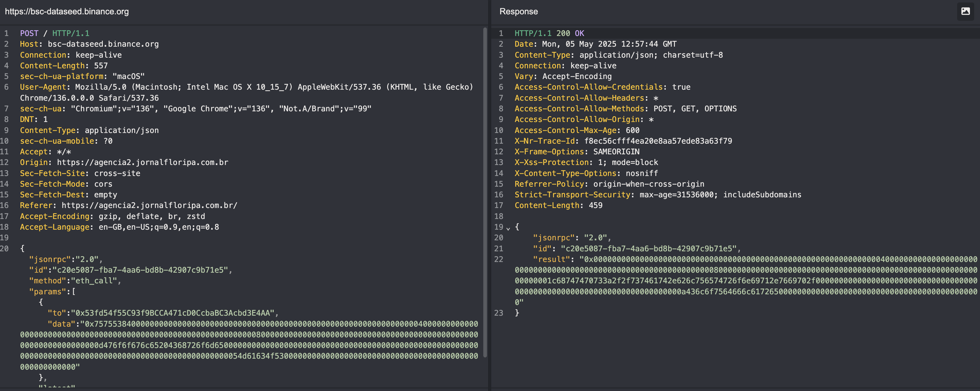
Task: Click Access-Control-Allow-Credentials: true
Action: click(x=603, y=87)
